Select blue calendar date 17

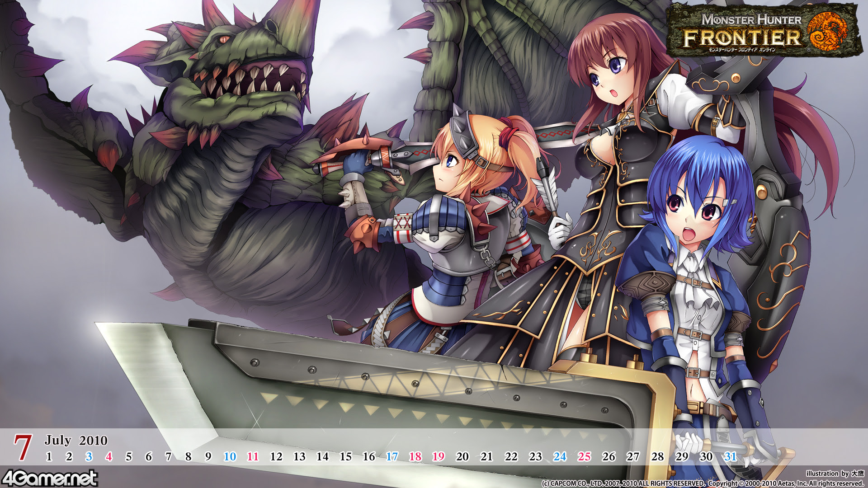pos(392,456)
